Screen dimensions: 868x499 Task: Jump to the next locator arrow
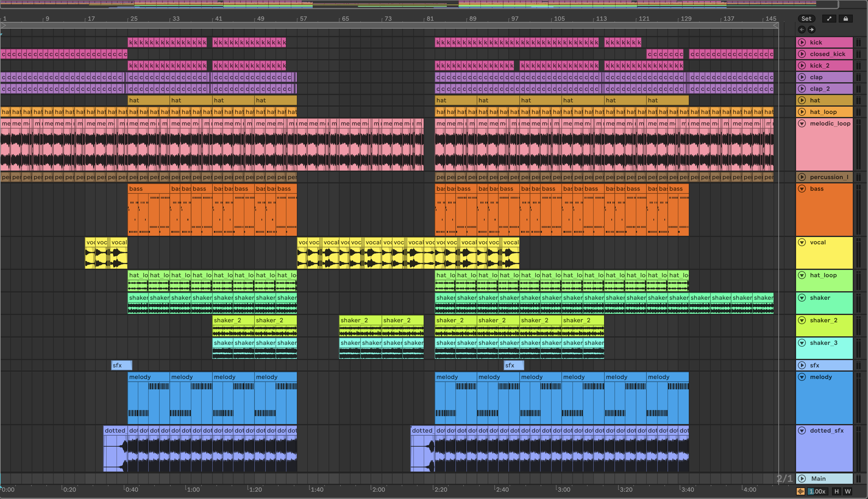pyautogui.click(x=811, y=30)
